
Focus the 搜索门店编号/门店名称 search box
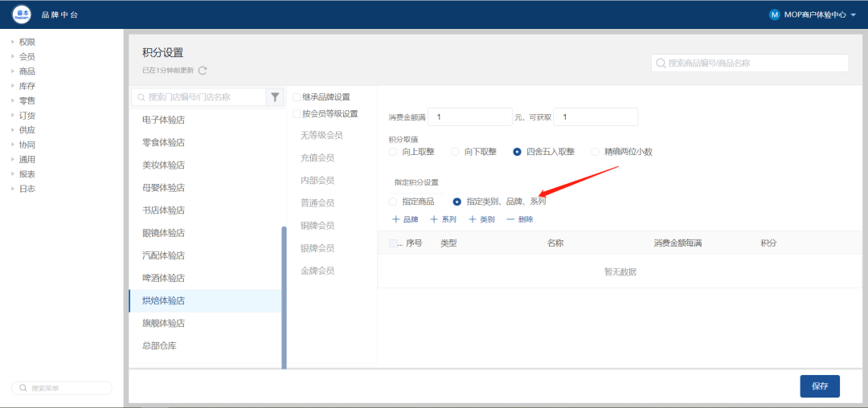pos(199,96)
